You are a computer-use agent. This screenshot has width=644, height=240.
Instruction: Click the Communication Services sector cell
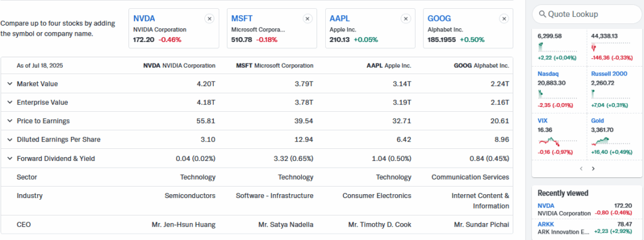(x=470, y=177)
